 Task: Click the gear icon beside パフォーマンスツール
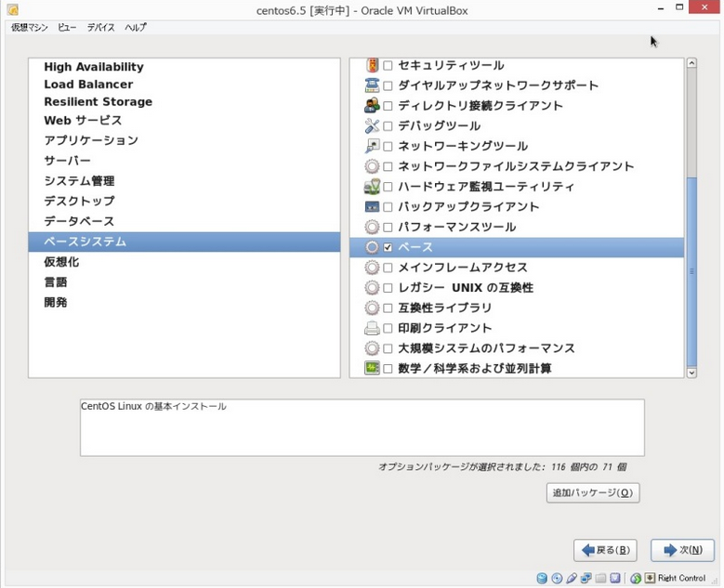pyautogui.click(x=372, y=227)
